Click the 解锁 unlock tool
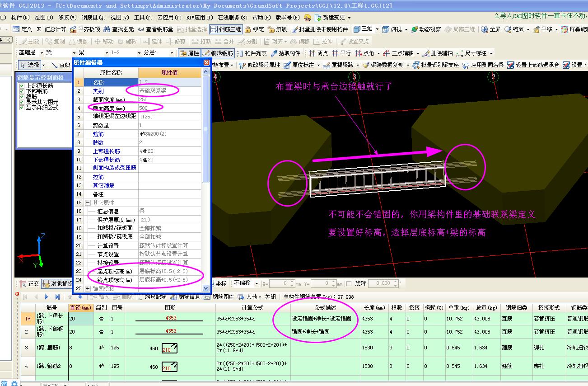 277,29
